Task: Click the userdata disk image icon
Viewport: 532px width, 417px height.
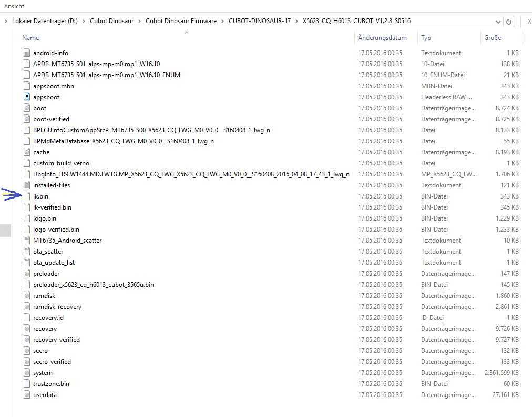Action: point(27,394)
